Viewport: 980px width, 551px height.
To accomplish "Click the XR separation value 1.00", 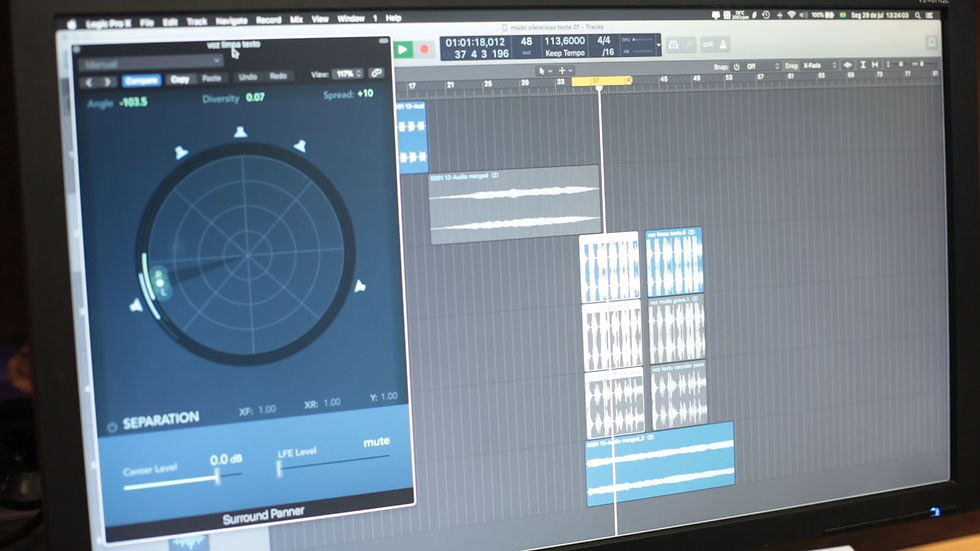I will tap(332, 403).
